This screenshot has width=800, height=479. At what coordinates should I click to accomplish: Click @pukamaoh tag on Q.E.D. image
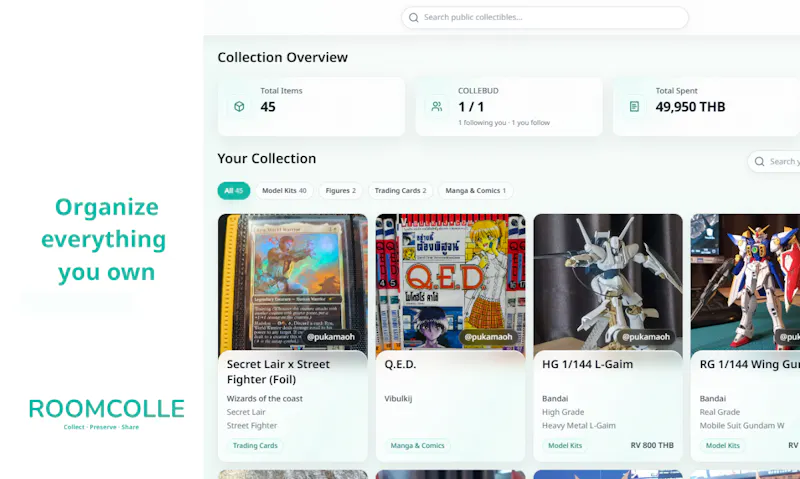pos(488,337)
